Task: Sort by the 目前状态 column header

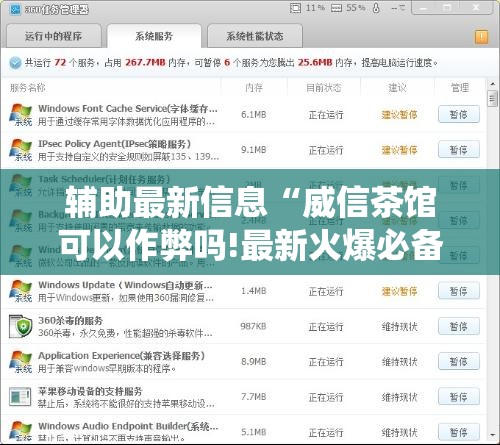Action: pyautogui.click(x=324, y=88)
